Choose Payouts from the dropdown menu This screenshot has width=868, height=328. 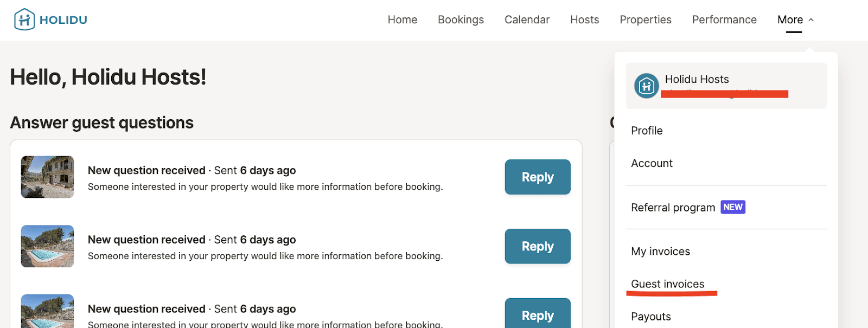650,317
